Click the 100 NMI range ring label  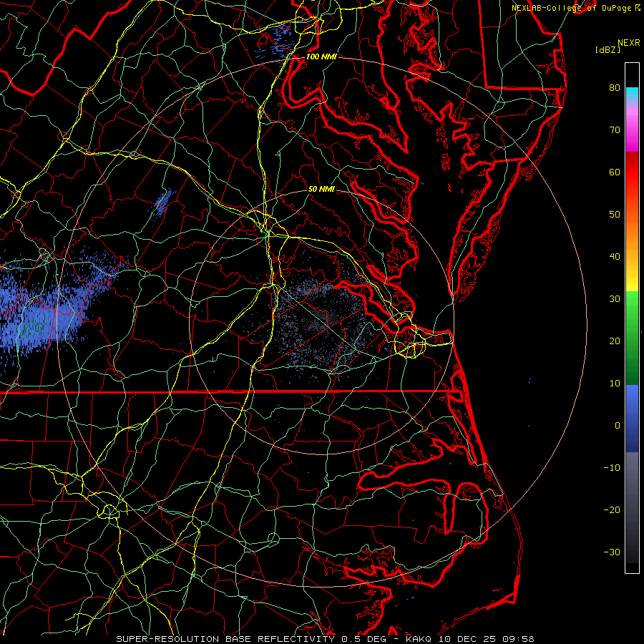coord(321,57)
